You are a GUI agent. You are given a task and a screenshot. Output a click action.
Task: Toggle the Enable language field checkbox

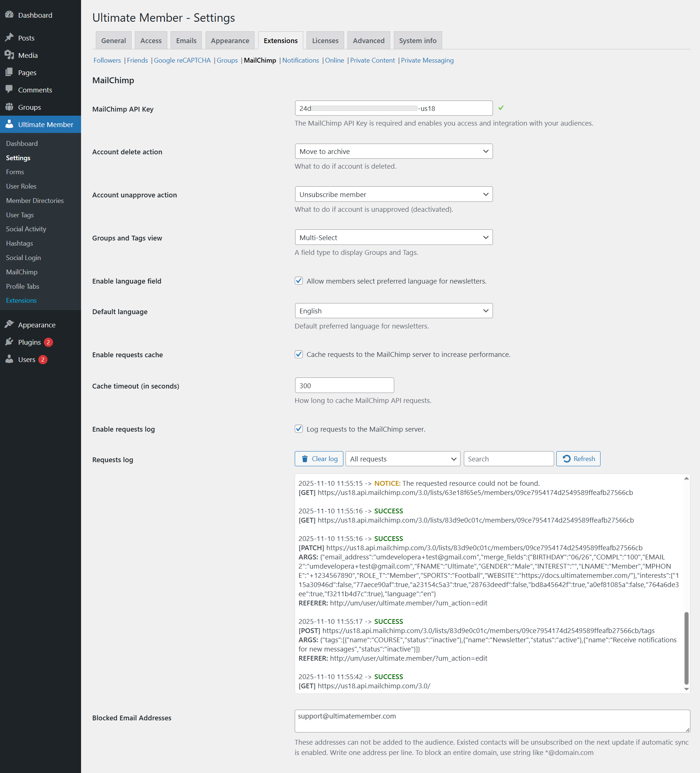click(x=299, y=281)
